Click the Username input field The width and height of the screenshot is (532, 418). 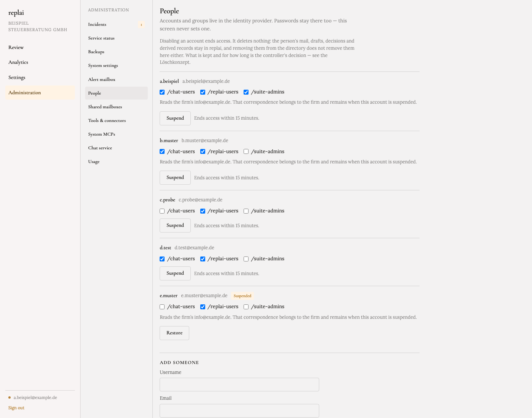[x=239, y=385]
